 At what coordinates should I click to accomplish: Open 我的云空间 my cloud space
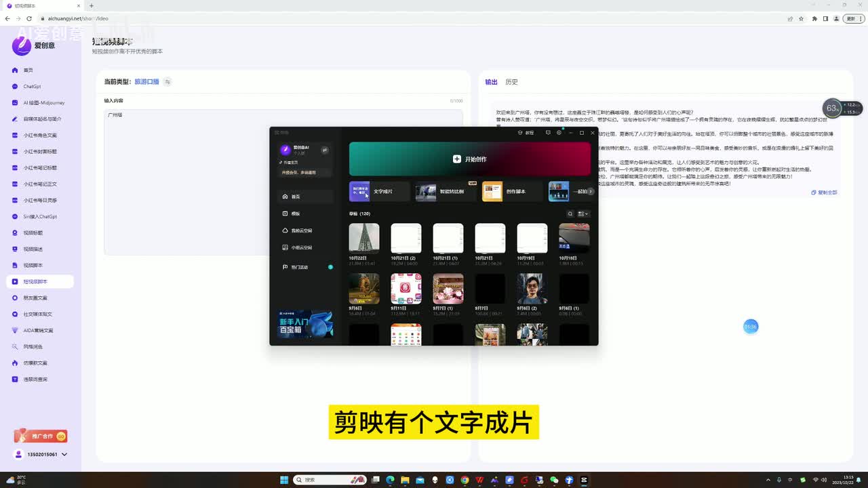coord(301,230)
